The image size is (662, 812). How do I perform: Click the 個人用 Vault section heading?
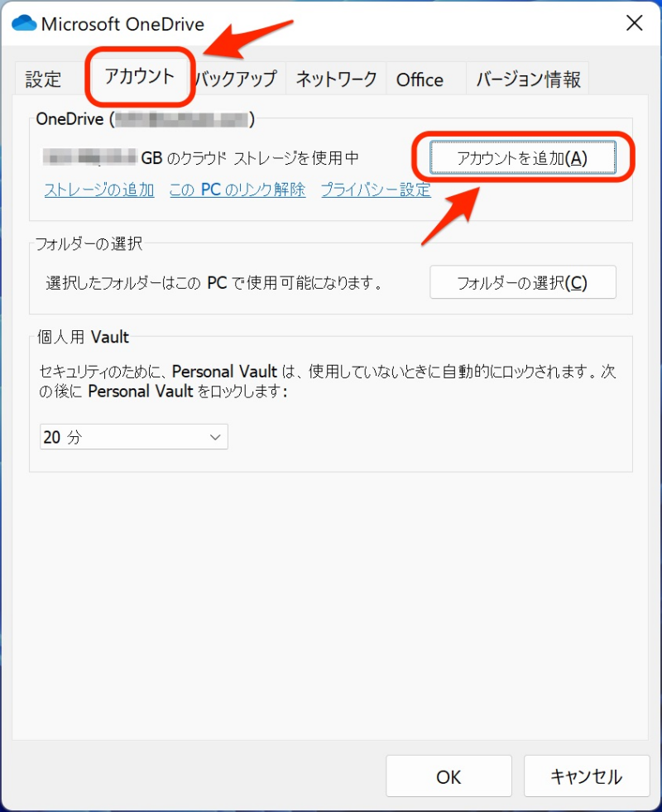click(83, 337)
